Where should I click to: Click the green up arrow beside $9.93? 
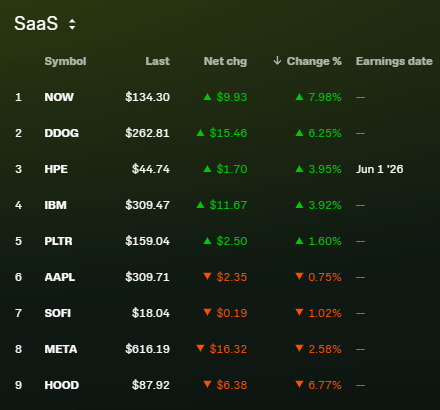207,97
